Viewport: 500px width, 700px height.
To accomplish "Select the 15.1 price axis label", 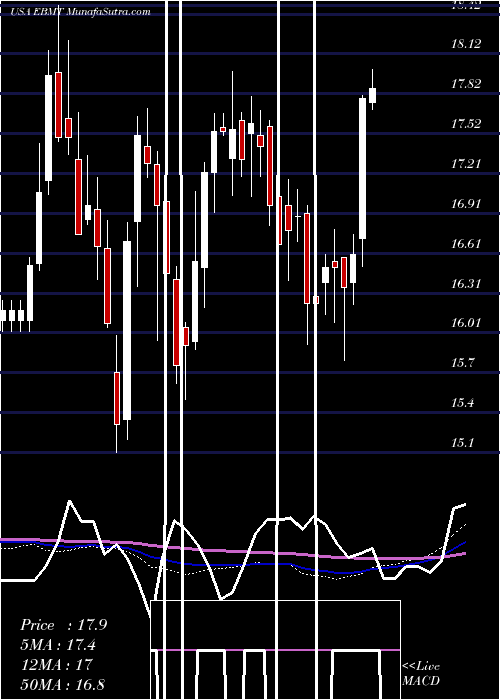I will coord(462,442).
